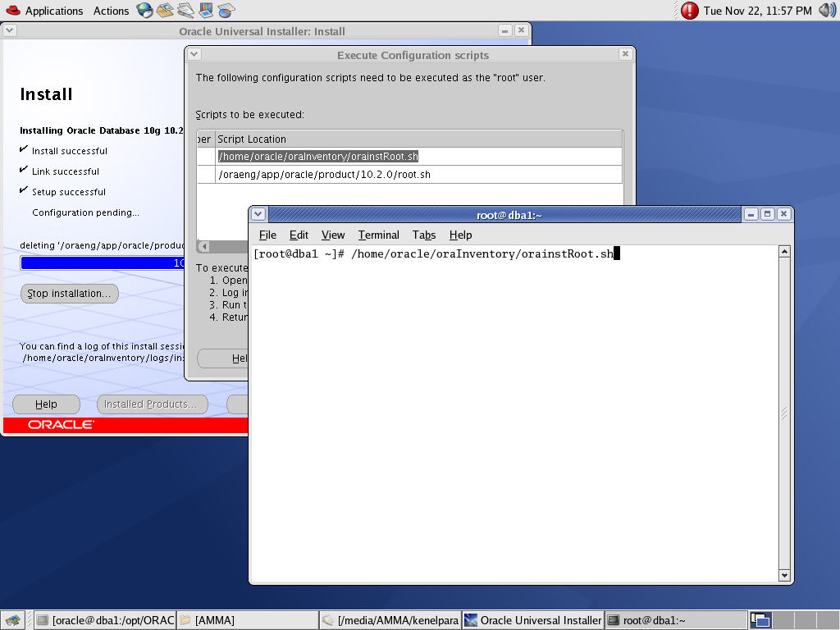Launch the web browser globe icon
This screenshot has height=630, width=840.
coord(144,10)
